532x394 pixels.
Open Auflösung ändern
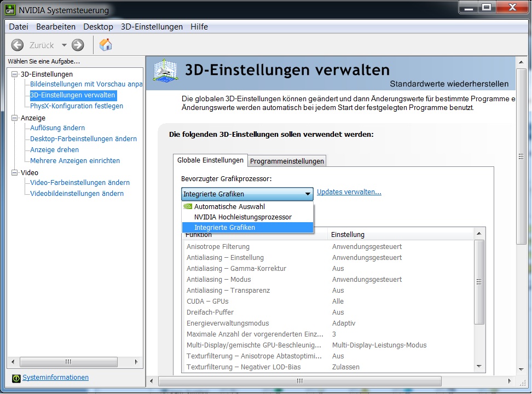click(57, 128)
